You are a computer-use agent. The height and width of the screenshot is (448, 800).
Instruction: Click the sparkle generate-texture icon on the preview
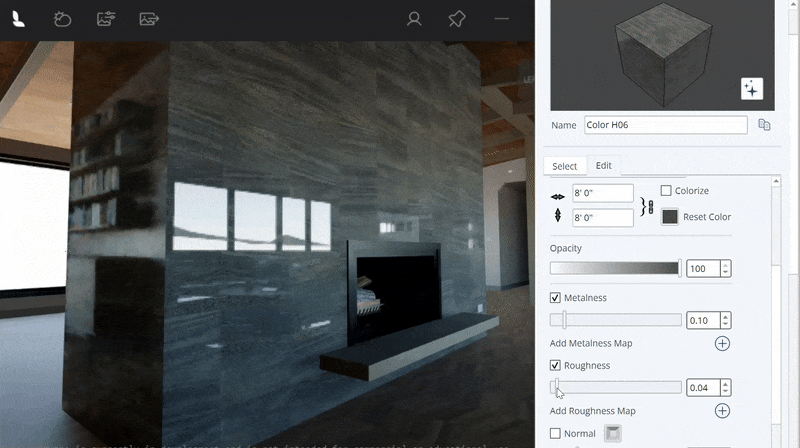(x=751, y=89)
